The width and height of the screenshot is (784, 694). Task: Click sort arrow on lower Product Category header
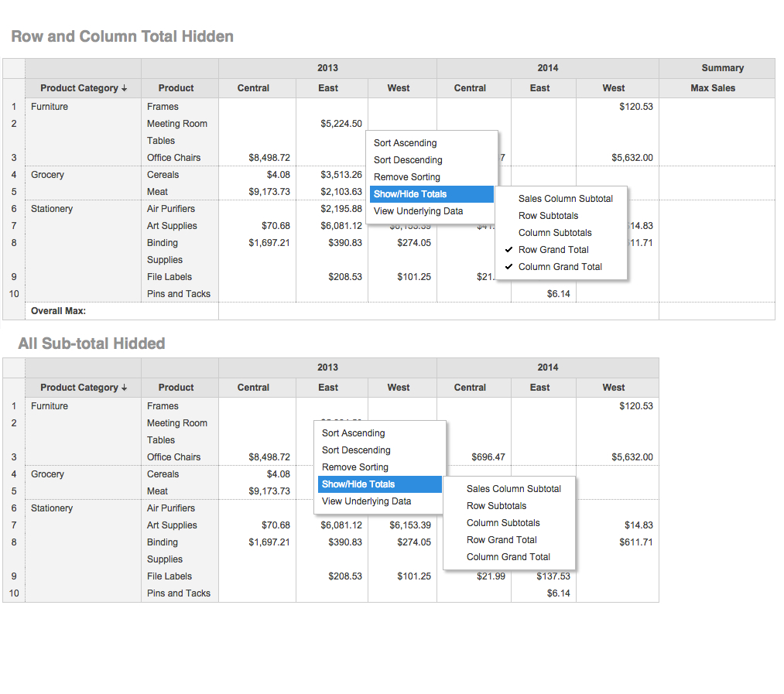click(124, 388)
